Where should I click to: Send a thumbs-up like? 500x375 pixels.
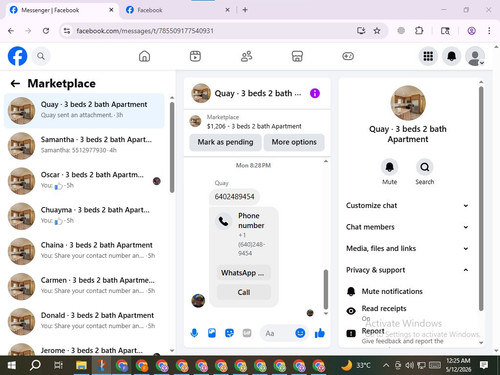pos(319,333)
